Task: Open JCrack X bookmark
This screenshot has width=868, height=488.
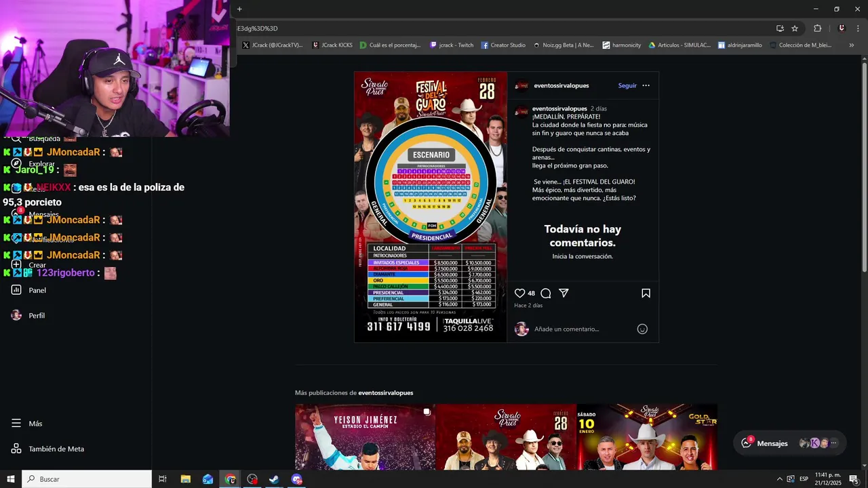Action: (273, 45)
